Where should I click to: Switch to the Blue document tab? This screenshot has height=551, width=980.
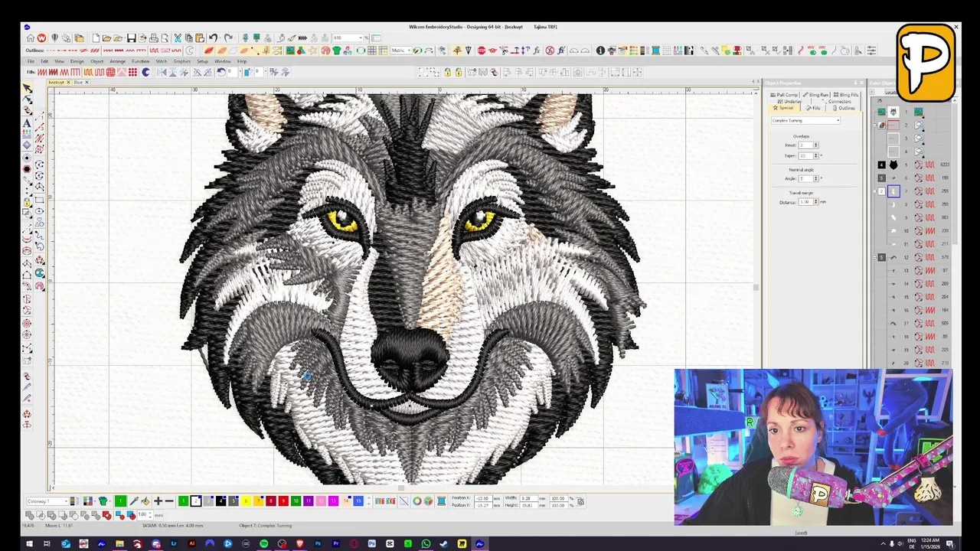(x=78, y=82)
